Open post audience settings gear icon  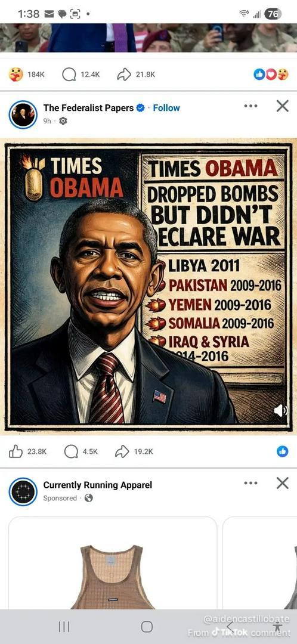pyautogui.click(x=63, y=120)
